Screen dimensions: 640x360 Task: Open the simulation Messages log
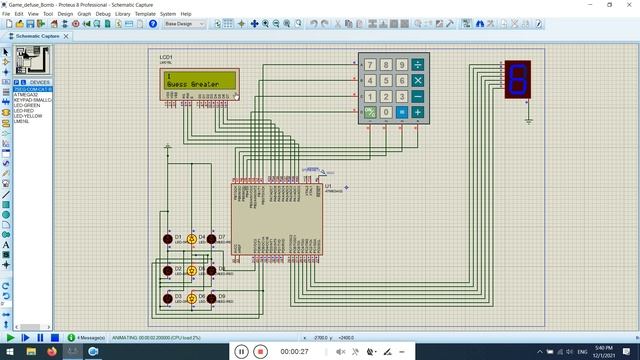tap(86, 338)
